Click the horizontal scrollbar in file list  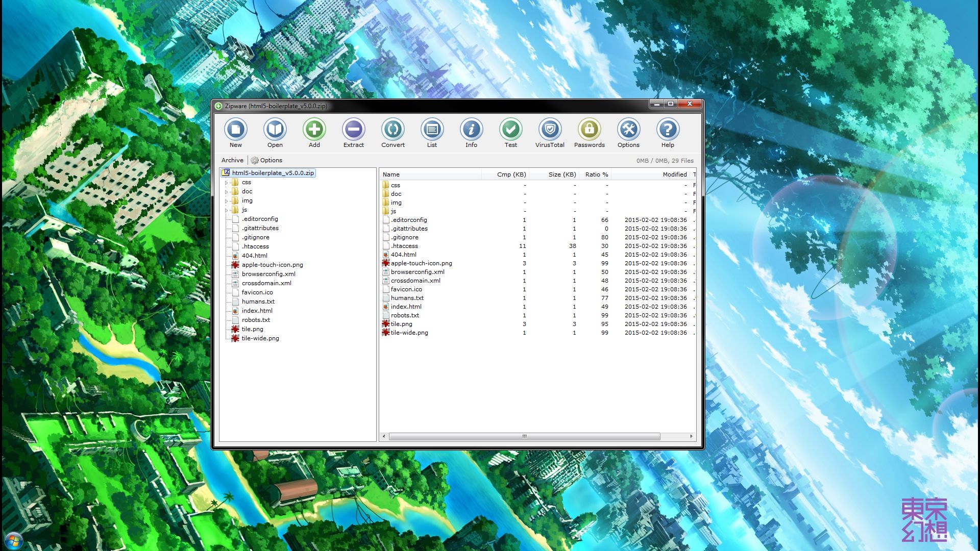(524, 437)
